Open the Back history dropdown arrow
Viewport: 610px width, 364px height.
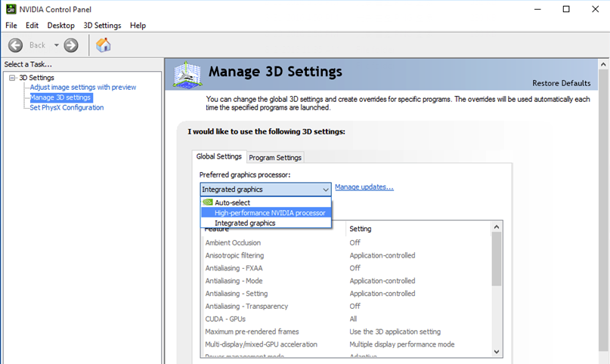56,45
